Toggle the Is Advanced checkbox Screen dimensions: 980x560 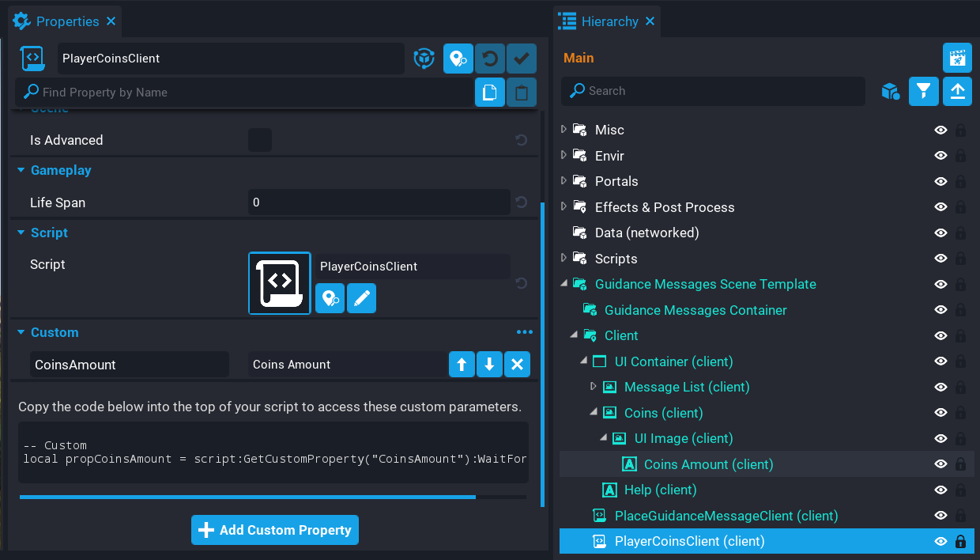[x=260, y=140]
